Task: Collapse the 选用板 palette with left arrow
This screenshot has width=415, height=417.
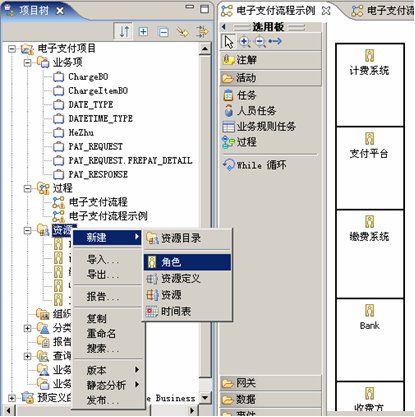Action: [x=224, y=27]
